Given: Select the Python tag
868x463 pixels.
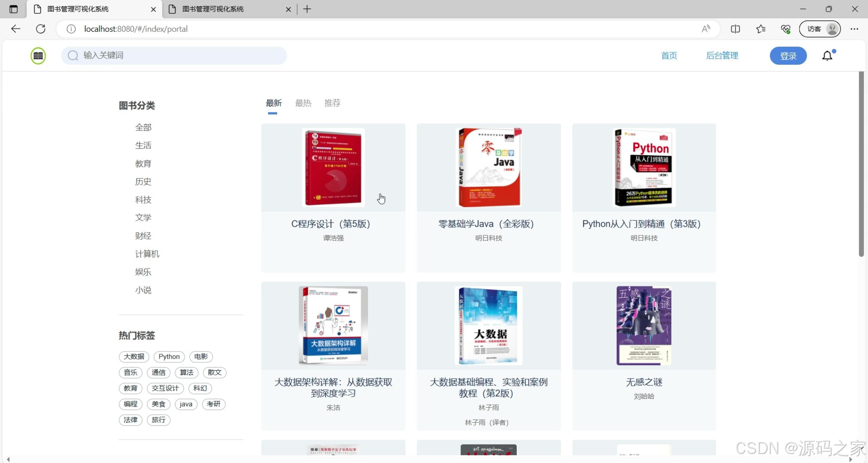Looking at the screenshot, I should coord(169,356).
